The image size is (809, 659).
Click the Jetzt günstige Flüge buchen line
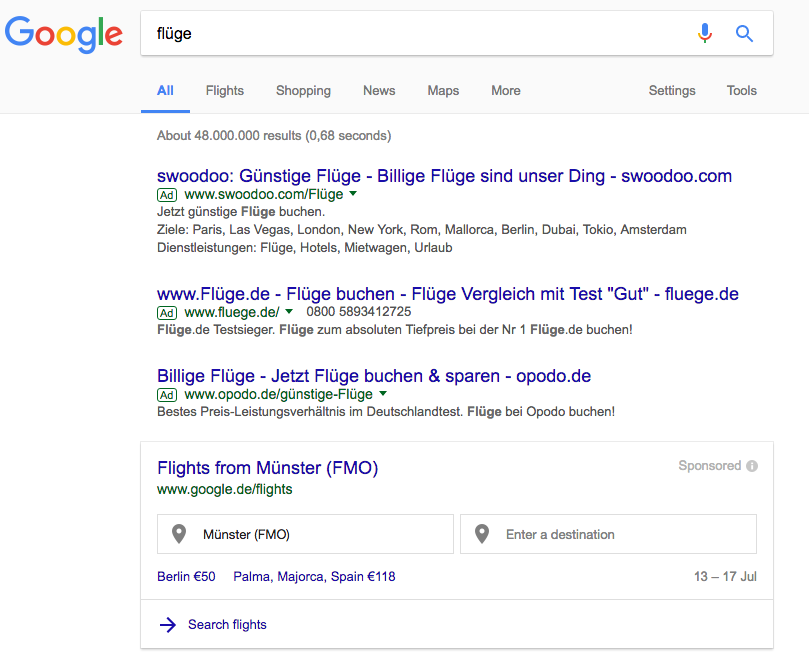click(241, 212)
